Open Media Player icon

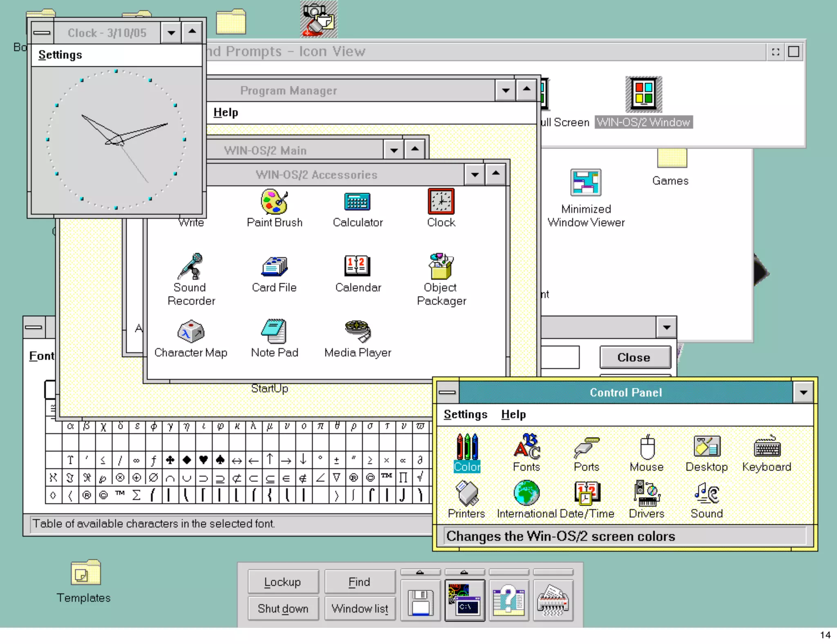357,331
